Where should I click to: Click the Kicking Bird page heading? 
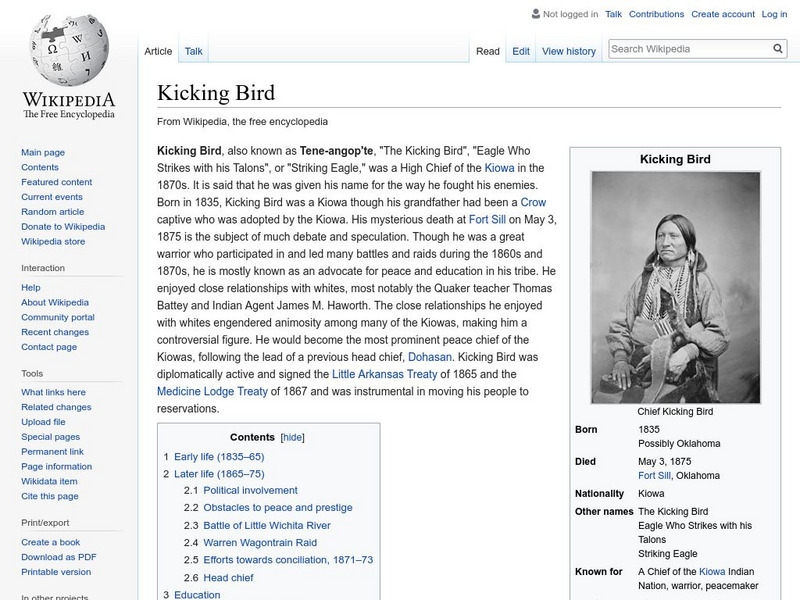216,93
